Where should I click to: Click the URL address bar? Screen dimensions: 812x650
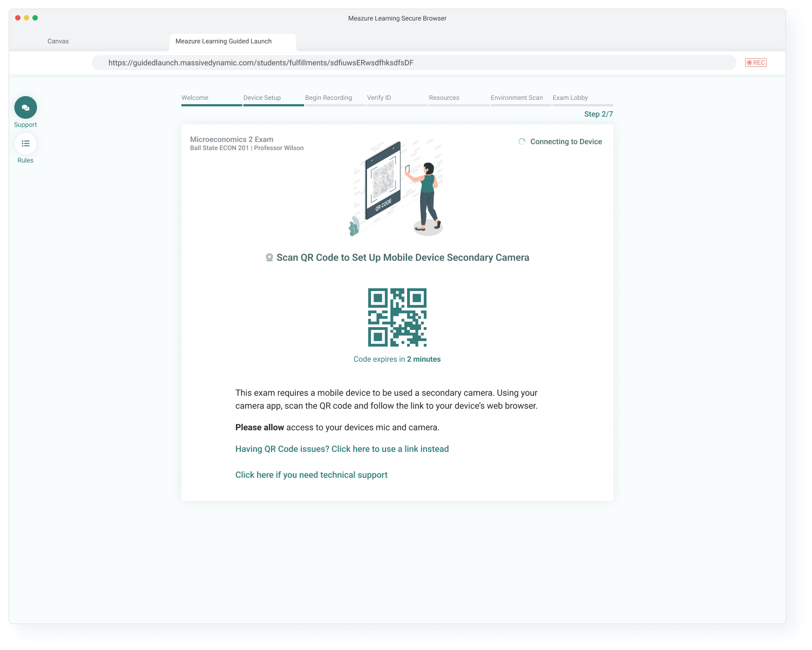414,63
